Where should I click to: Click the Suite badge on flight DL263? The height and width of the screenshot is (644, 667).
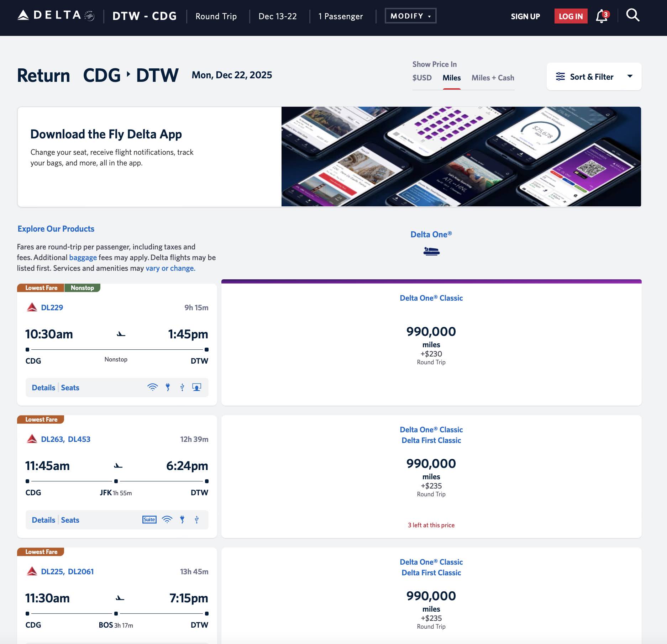149,519
